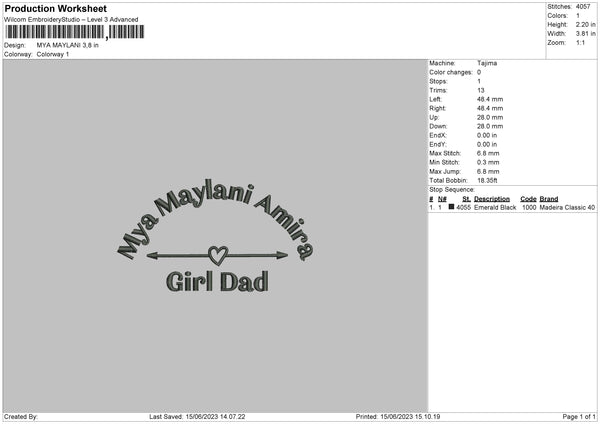Click the left arrowhead in the design
Screen dimensions: 600x424
tap(152, 255)
